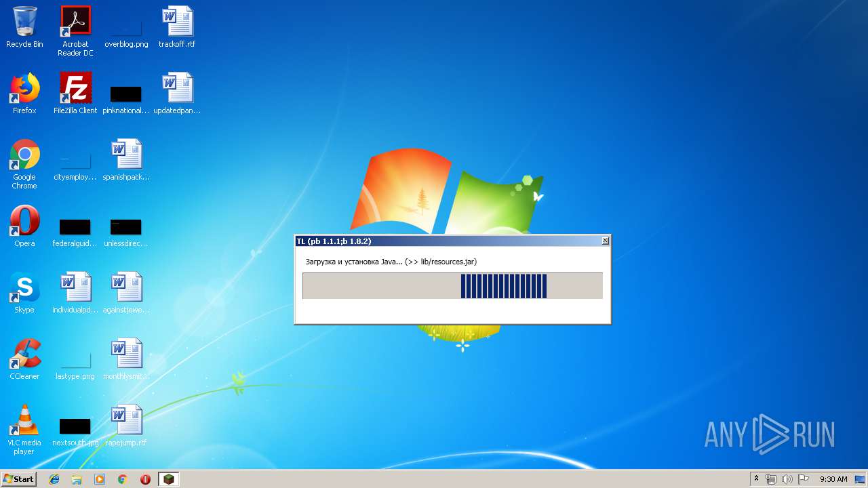The height and width of the screenshot is (488, 868).
Task: Open Windows Media Player taskbar icon
Action: click(100, 479)
